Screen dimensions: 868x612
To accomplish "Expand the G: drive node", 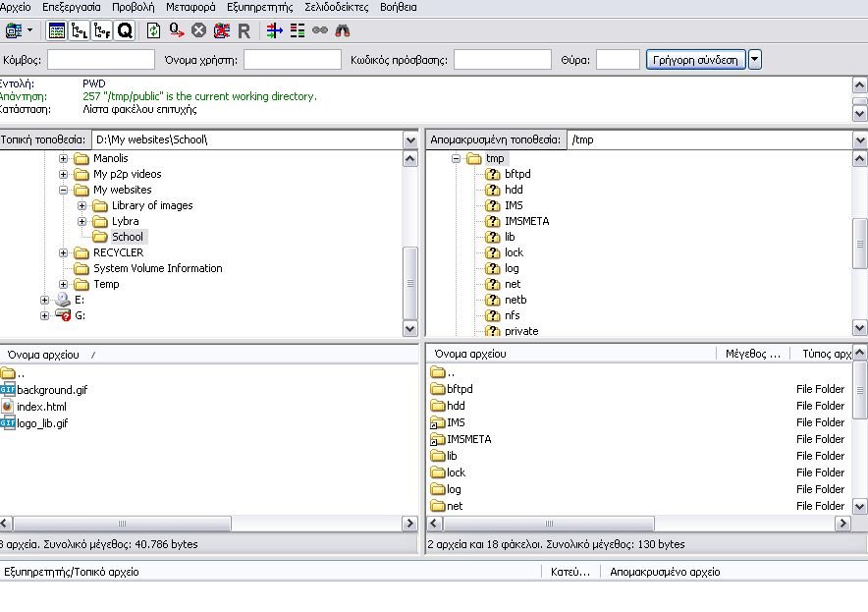I will tap(44, 315).
